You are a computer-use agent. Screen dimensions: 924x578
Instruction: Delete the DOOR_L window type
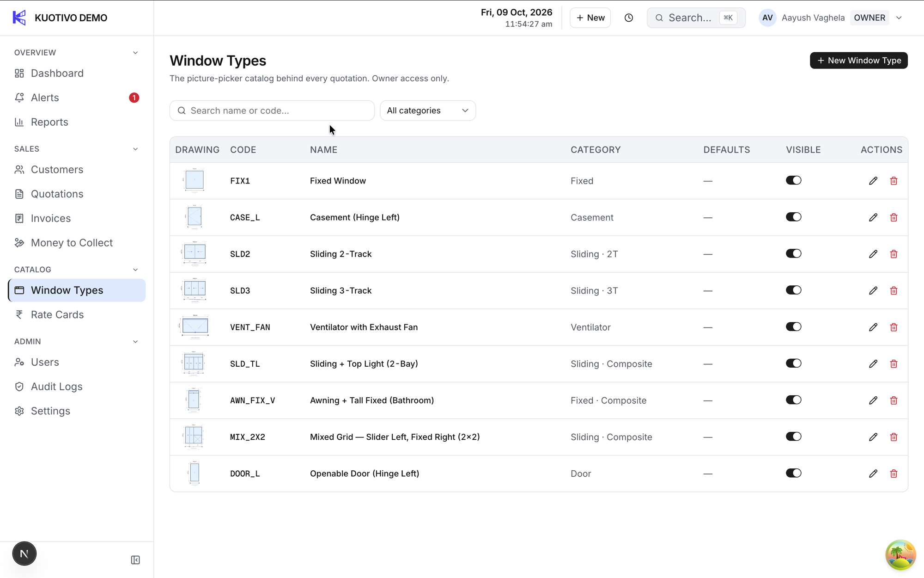tap(894, 473)
